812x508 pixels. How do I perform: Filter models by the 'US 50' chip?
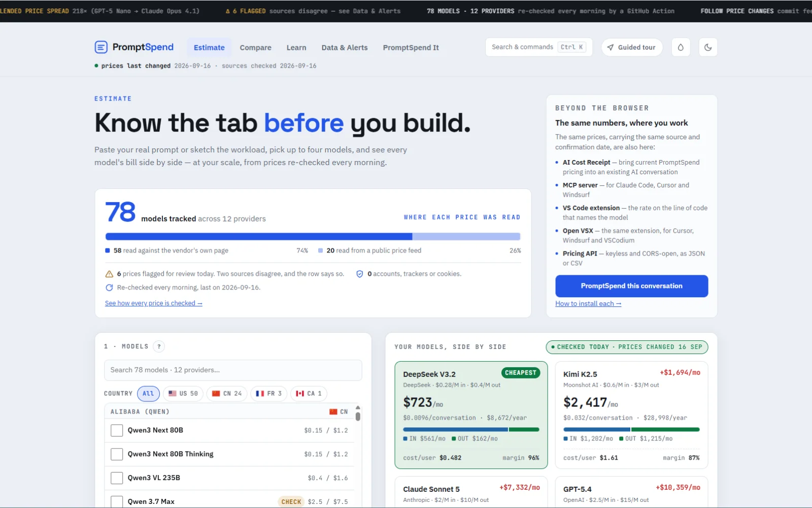point(183,394)
